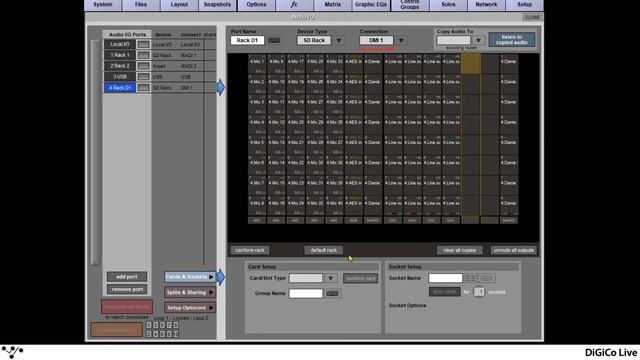Click keyboard icon next to Group Name
Screen dimensions: 640x360
[332, 293]
